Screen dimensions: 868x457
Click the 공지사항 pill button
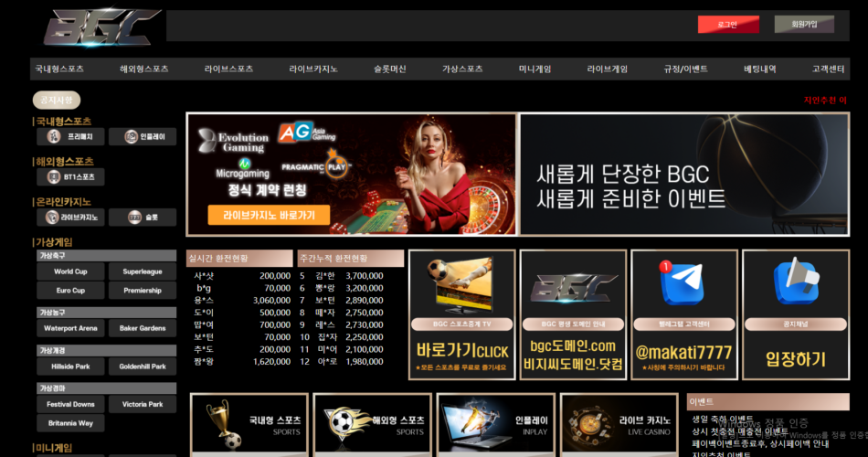click(57, 101)
